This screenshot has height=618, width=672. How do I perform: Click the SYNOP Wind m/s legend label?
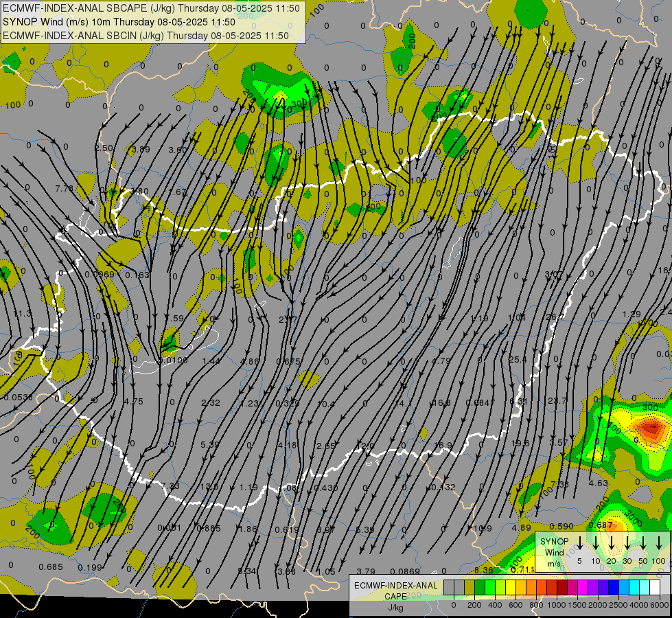(x=554, y=552)
